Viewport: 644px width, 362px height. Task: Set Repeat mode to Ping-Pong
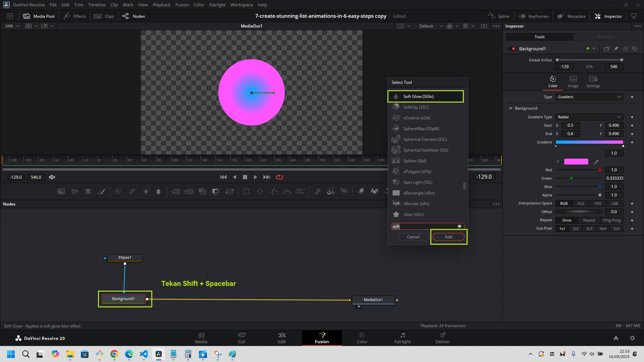click(x=612, y=220)
